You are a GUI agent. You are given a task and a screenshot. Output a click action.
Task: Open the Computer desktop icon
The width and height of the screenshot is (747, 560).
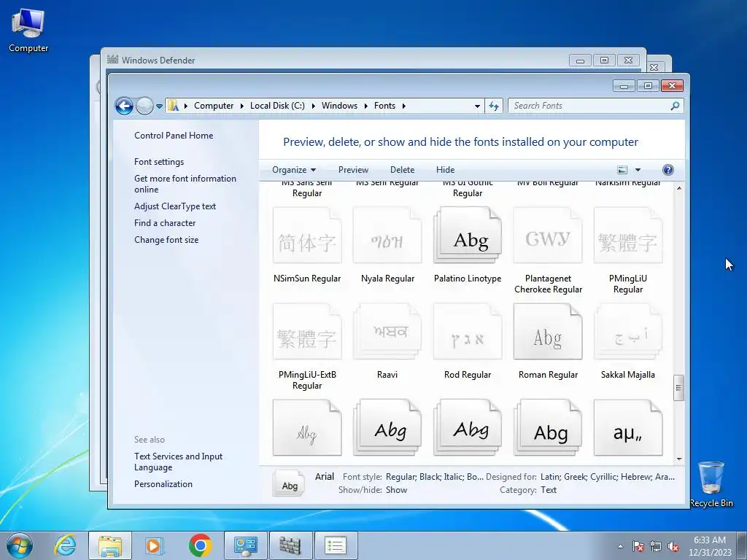tap(28, 29)
